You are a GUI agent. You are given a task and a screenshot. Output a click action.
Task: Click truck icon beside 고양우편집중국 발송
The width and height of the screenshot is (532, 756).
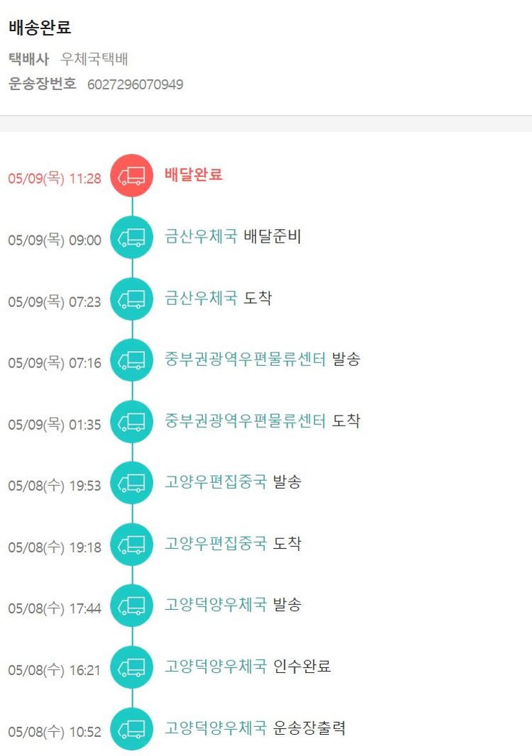coord(132,483)
